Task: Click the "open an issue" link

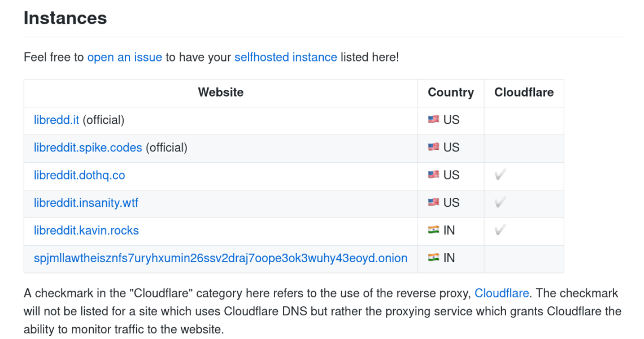Action: (124, 57)
